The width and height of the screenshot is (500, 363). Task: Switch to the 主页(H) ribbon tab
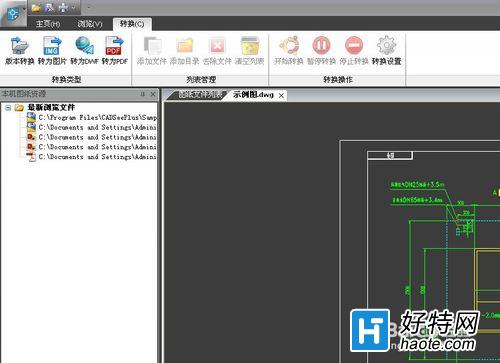pos(48,24)
